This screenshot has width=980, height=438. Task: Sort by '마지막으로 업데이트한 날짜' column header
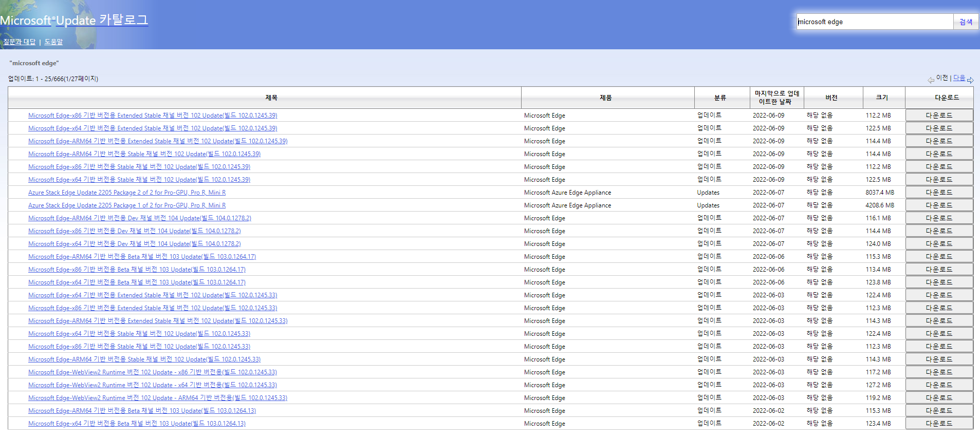click(776, 98)
